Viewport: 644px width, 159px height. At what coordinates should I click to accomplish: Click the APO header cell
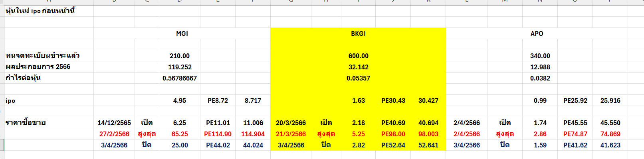tap(537, 33)
